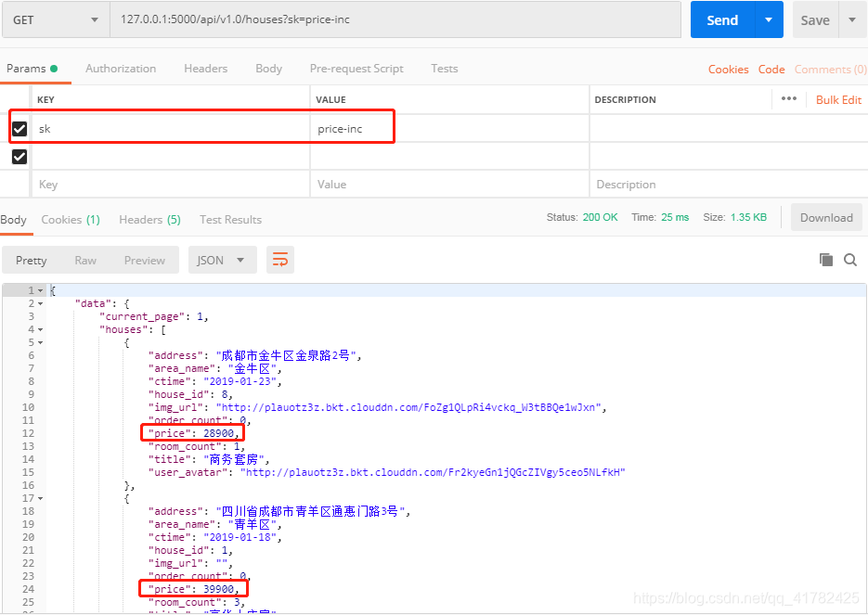Click the empty Value placeholder field
The height and width of the screenshot is (615, 868).
click(x=449, y=185)
